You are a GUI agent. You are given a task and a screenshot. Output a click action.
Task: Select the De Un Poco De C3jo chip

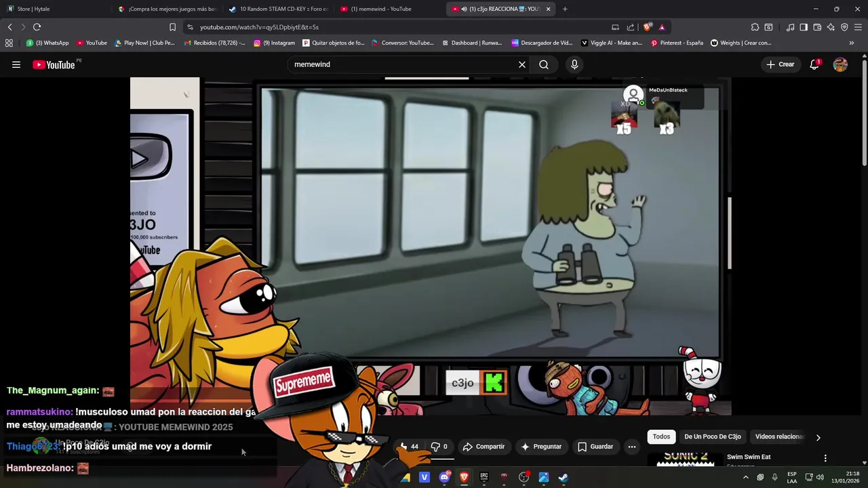click(x=712, y=436)
